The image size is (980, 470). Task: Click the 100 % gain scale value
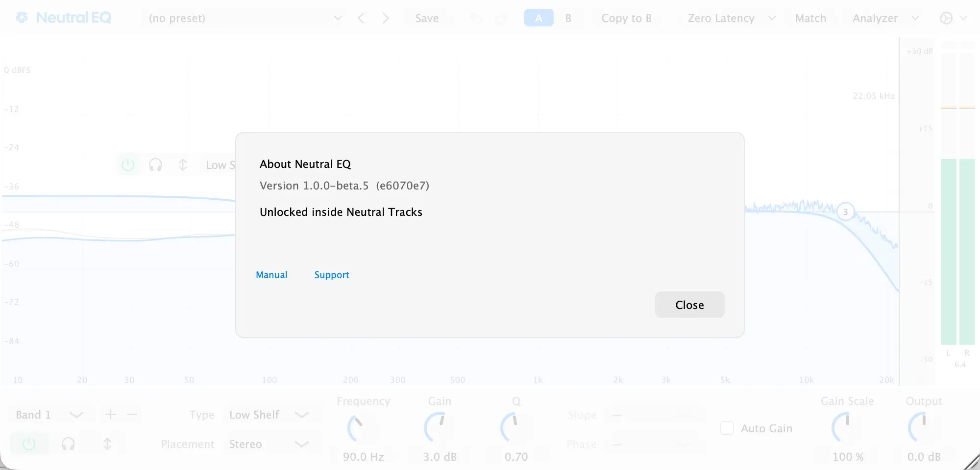[848, 457]
